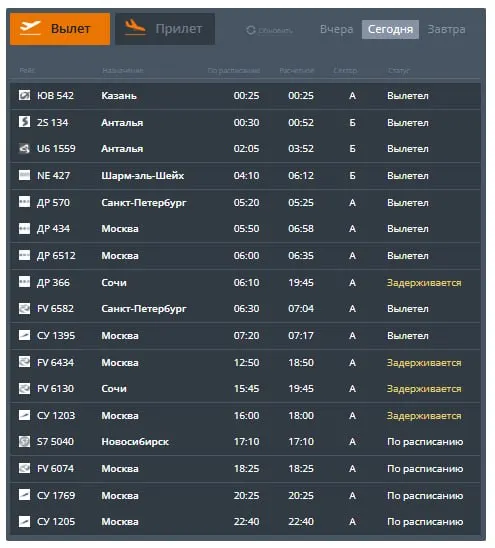Click the Рейс column header
Screen dimensions: 495x548
point(27,71)
